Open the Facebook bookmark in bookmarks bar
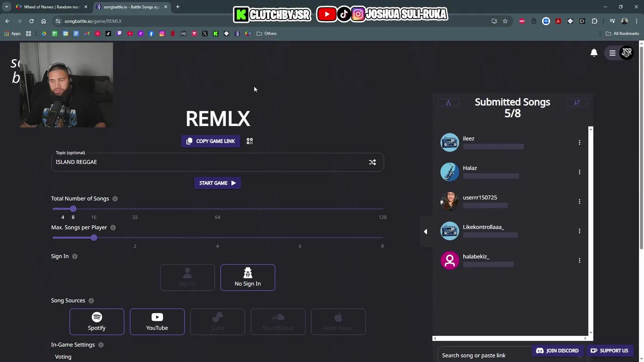 (x=151, y=34)
